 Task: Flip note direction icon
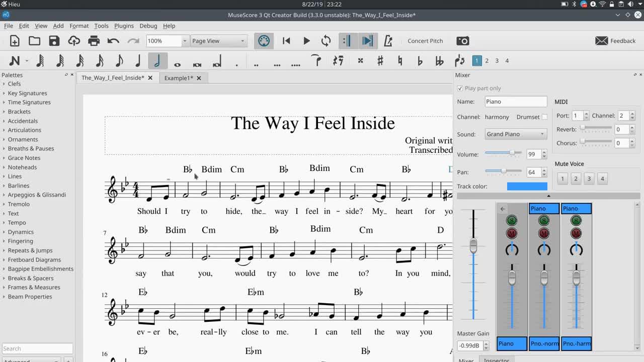pyautogui.click(x=459, y=61)
